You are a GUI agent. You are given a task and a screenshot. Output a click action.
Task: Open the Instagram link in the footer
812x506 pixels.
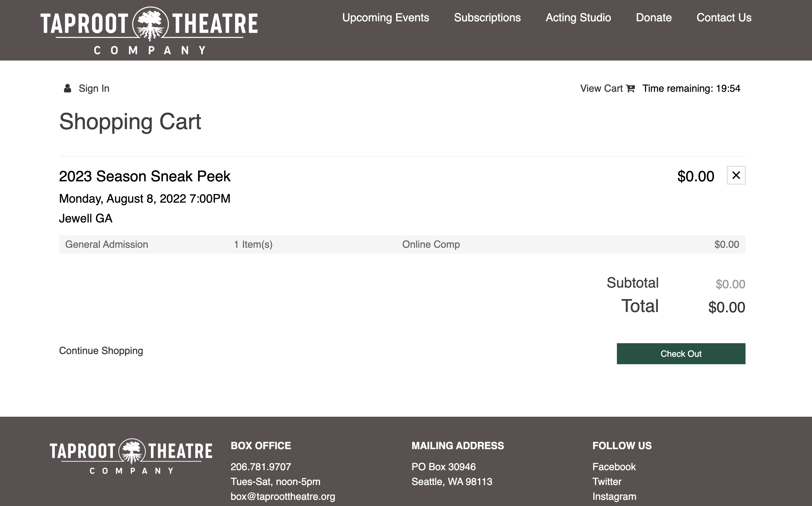tap(614, 496)
